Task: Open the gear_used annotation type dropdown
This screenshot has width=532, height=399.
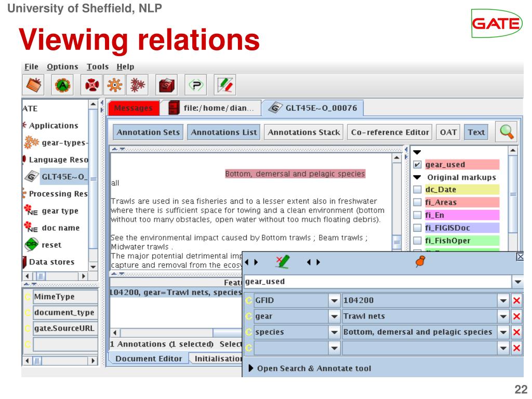Action: [x=517, y=282]
